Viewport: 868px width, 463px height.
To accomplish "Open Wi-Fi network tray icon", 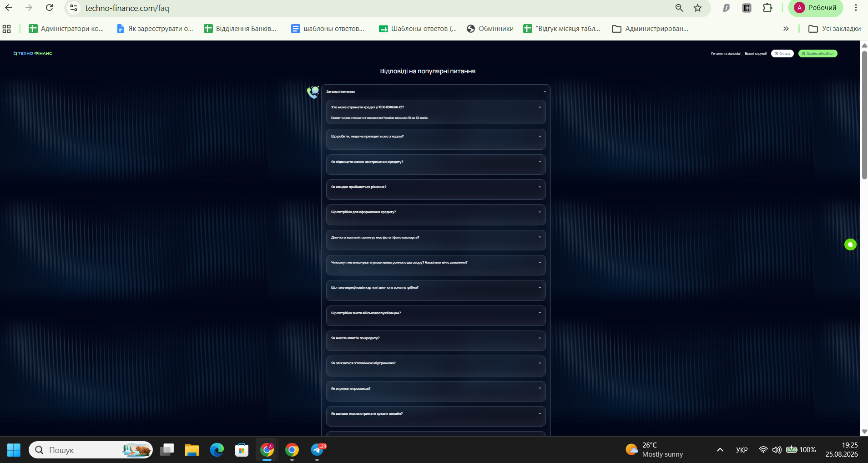I will (763, 450).
